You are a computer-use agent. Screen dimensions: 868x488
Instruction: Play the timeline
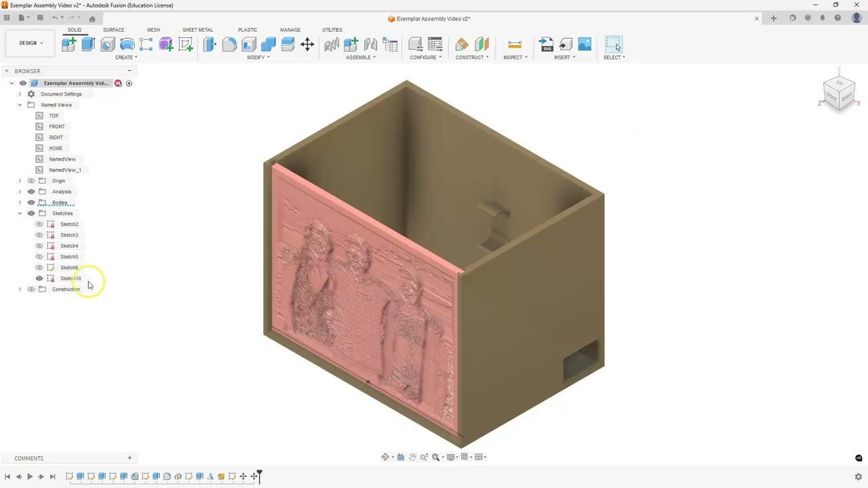coord(30,477)
